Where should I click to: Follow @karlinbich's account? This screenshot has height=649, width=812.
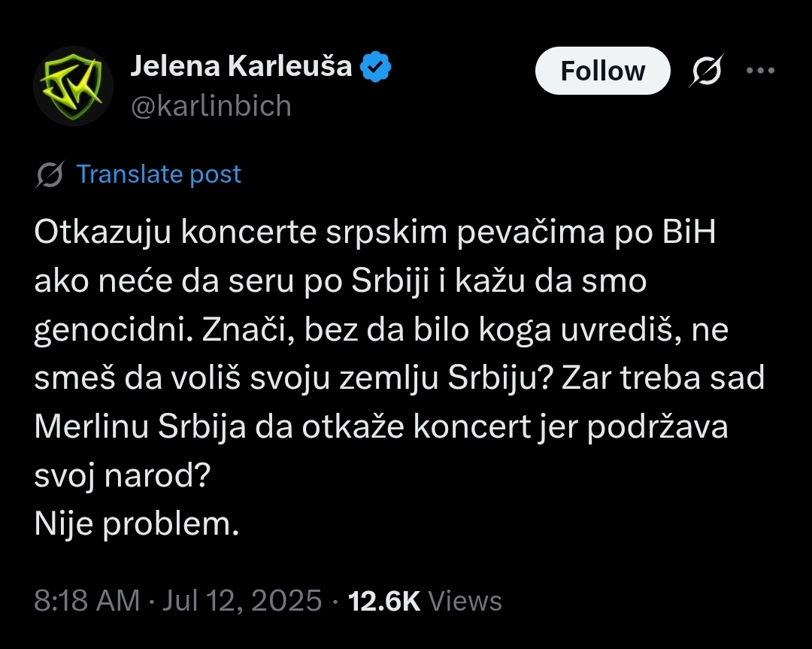point(601,70)
